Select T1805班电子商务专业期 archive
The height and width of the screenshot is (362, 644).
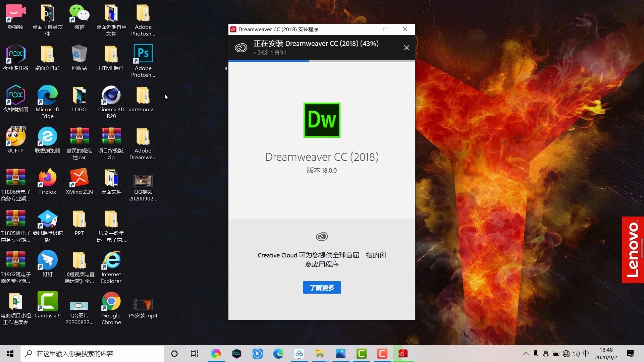point(15,226)
